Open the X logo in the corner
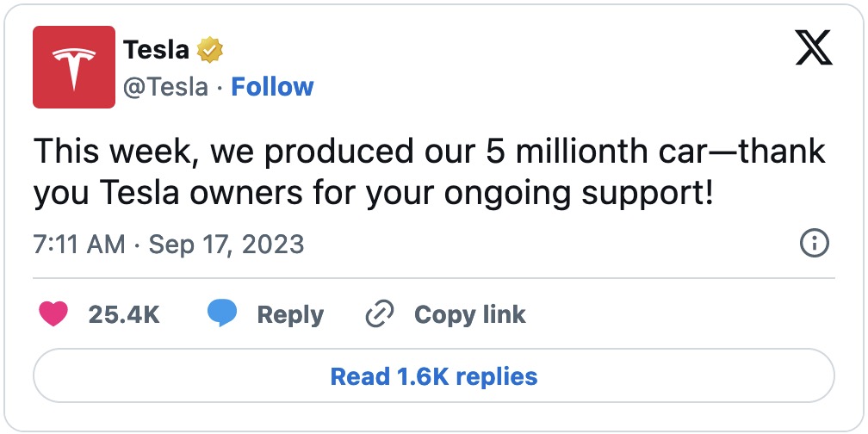The image size is (868, 434). 814,52
